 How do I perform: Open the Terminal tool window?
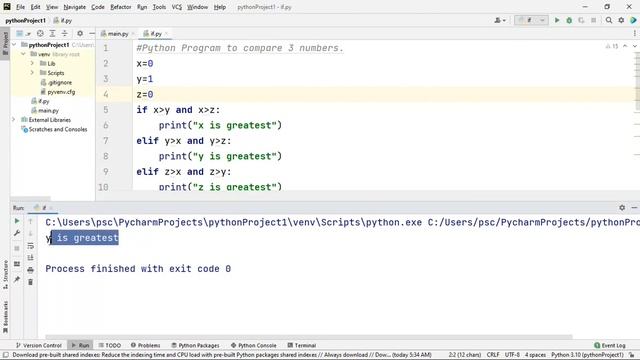point(302,345)
